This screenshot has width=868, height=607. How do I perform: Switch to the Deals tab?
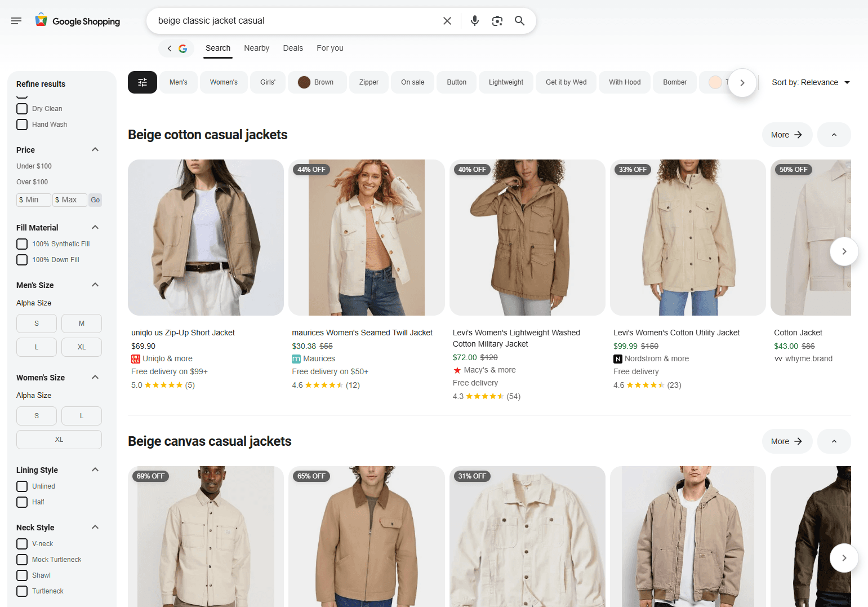[293, 48]
